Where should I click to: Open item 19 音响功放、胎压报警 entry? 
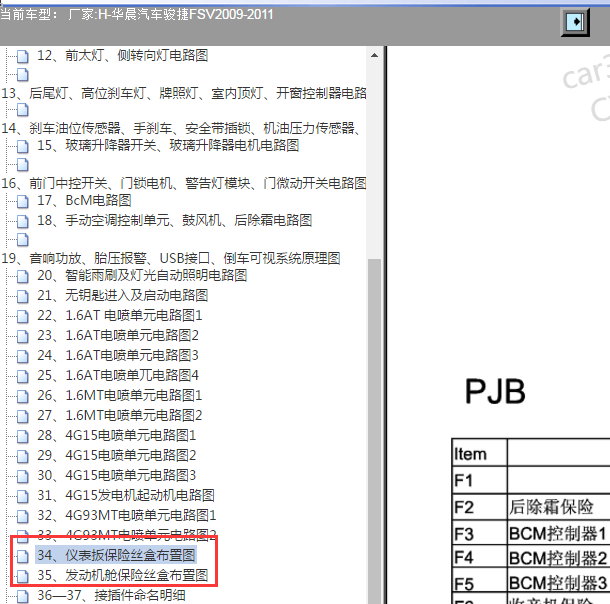click(x=171, y=258)
